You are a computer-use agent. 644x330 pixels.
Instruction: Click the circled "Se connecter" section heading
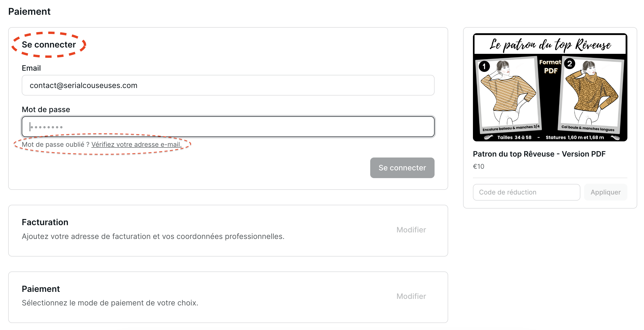[x=49, y=44]
